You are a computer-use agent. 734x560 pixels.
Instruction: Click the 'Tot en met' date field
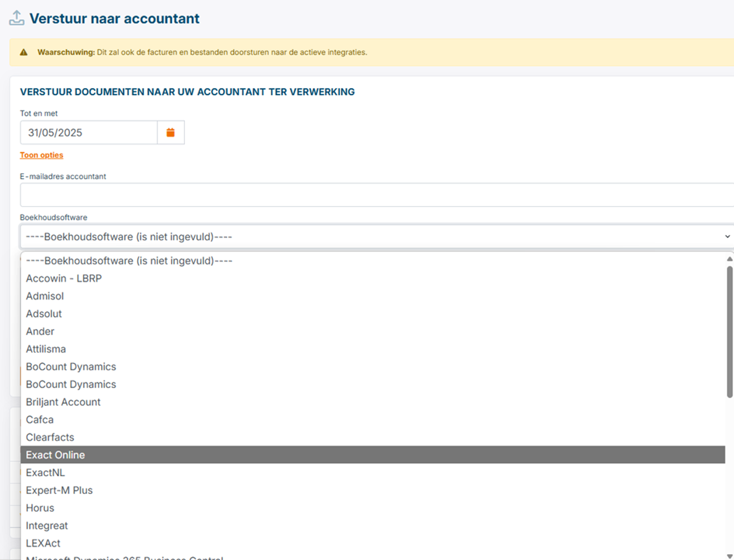(x=89, y=133)
